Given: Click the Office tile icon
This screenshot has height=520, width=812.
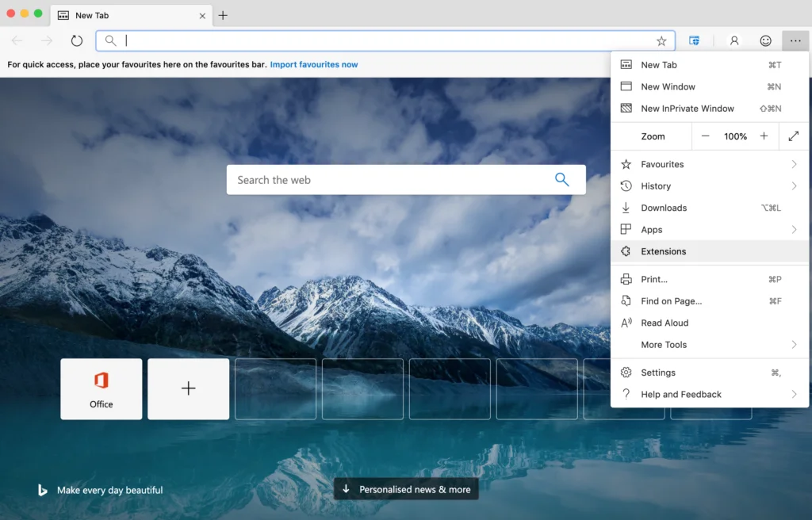Looking at the screenshot, I should point(101,380).
